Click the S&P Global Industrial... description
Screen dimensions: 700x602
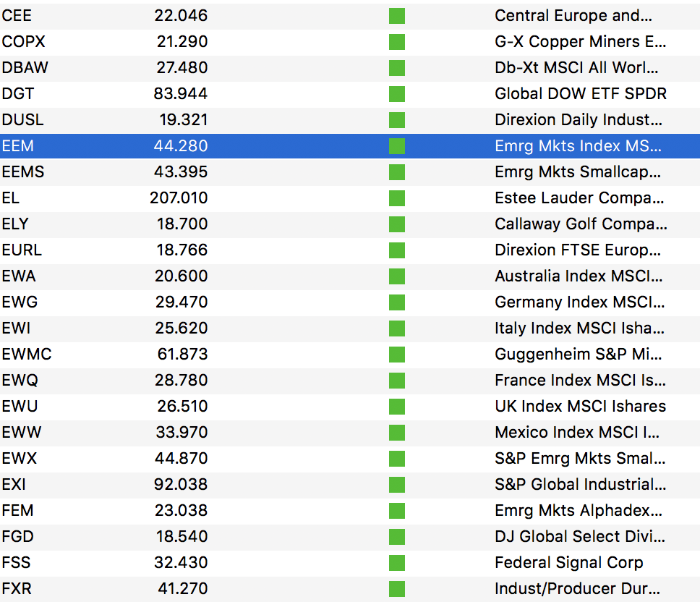(x=581, y=485)
